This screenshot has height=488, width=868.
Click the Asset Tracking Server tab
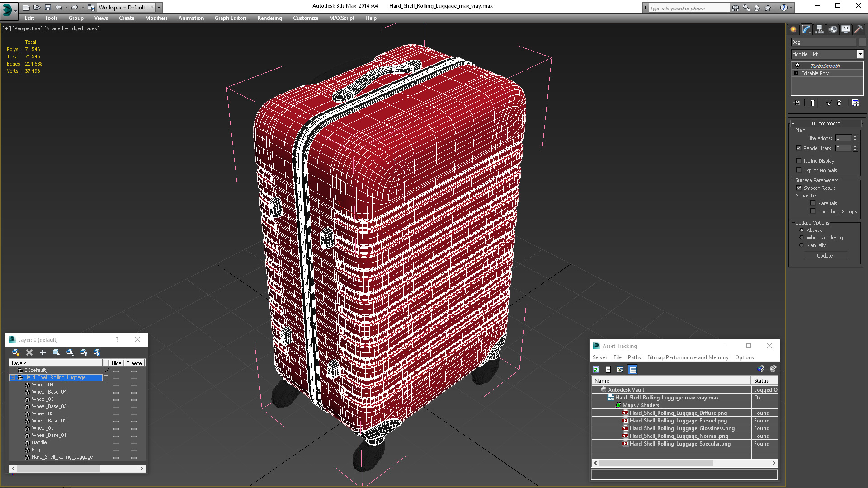[x=600, y=357]
